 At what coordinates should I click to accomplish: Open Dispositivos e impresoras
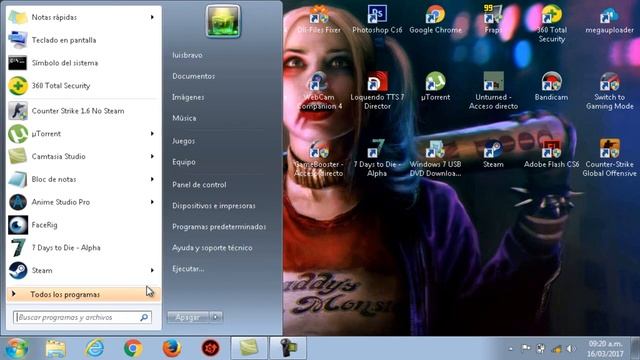(x=213, y=206)
